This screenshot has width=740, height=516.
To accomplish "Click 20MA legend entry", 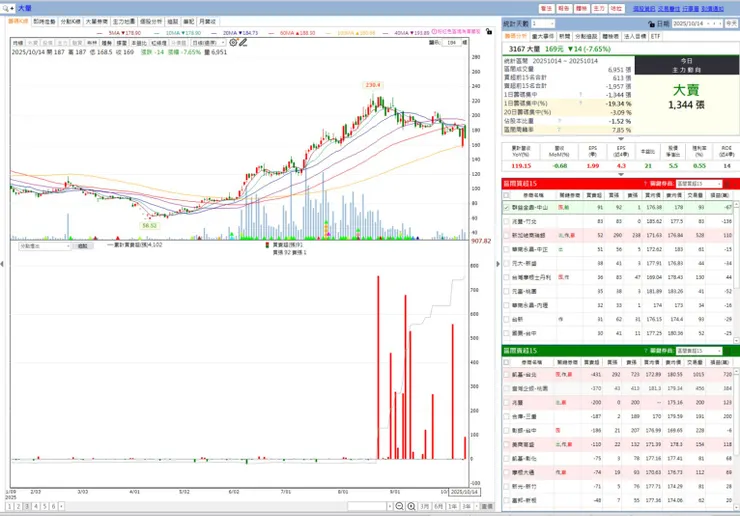I will [x=235, y=33].
